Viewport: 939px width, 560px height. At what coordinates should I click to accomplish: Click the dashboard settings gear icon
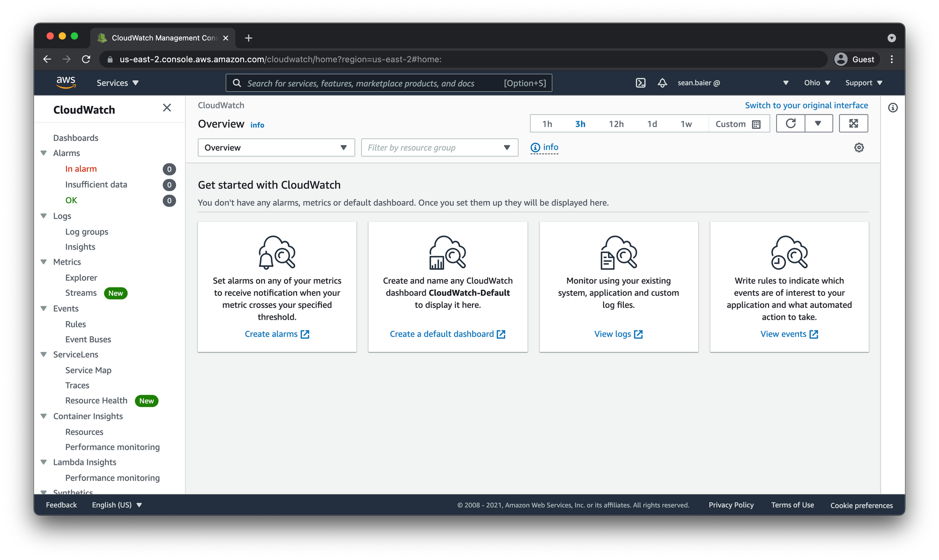click(x=859, y=147)
